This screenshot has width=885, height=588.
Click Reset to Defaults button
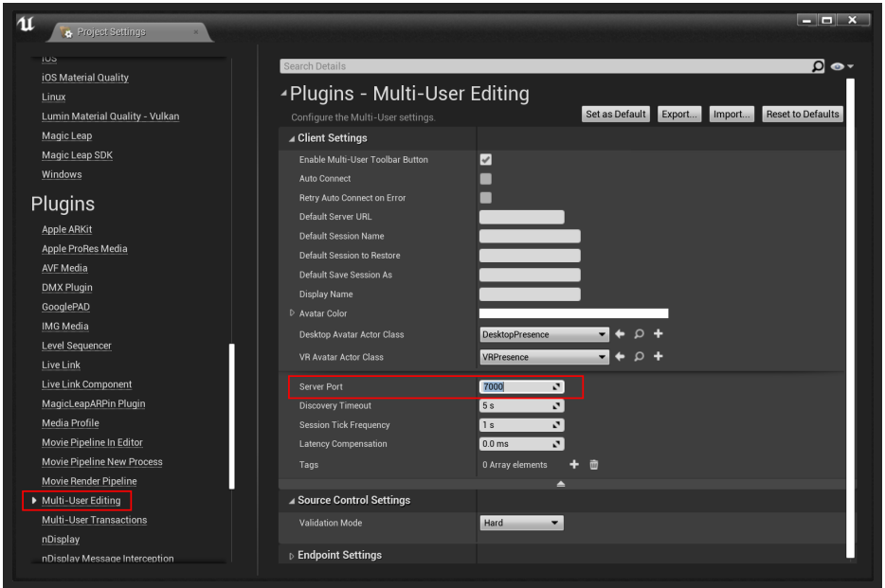803,114
